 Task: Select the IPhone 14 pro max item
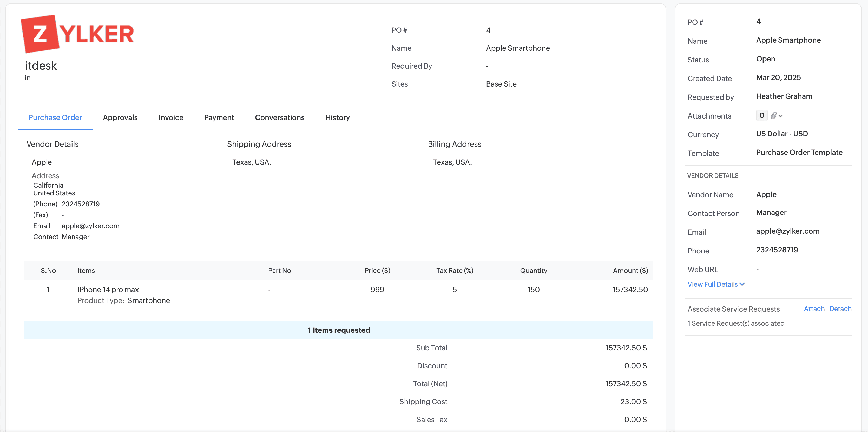pyautogui.click(x=108, y=290)
